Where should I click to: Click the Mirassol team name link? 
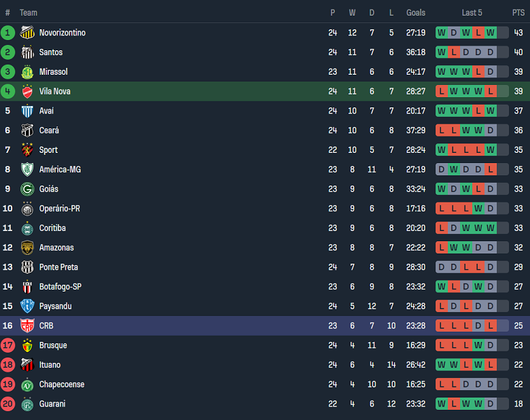(x=54, y=72)
